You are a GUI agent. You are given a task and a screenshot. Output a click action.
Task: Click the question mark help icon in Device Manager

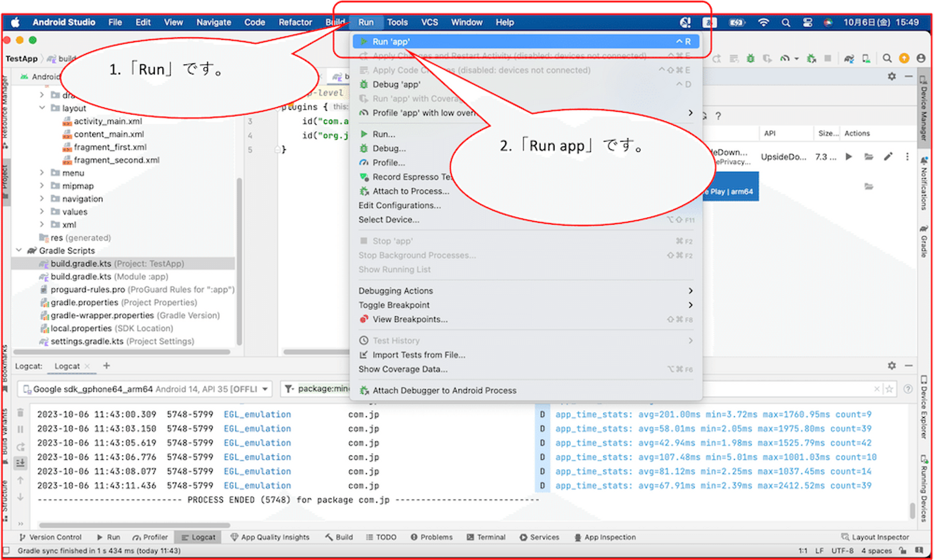click(x=718, y=116)
